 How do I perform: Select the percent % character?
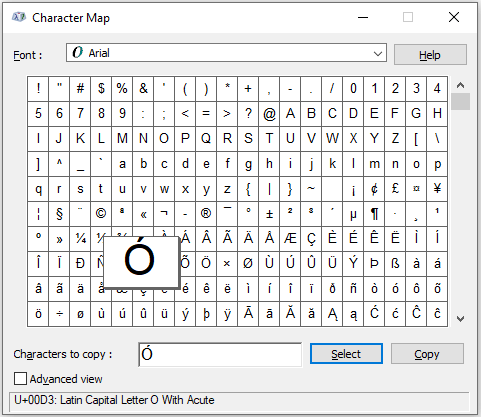tap(122, 89)
